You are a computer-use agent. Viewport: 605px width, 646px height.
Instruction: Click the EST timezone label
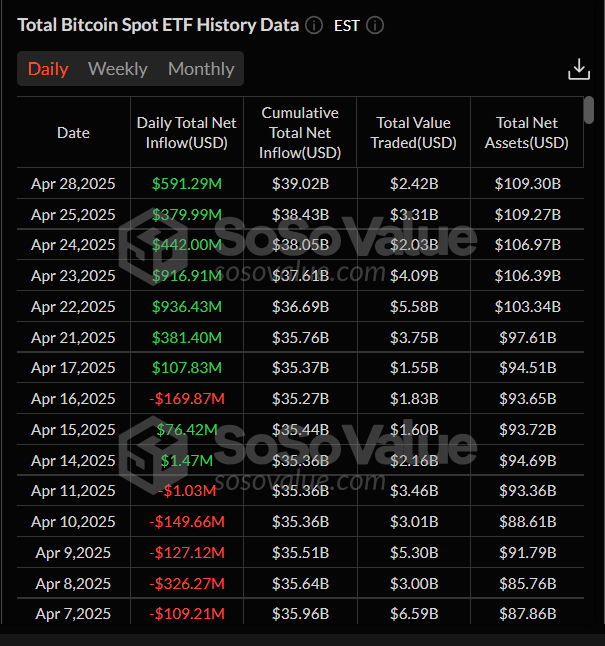point(346,26)
